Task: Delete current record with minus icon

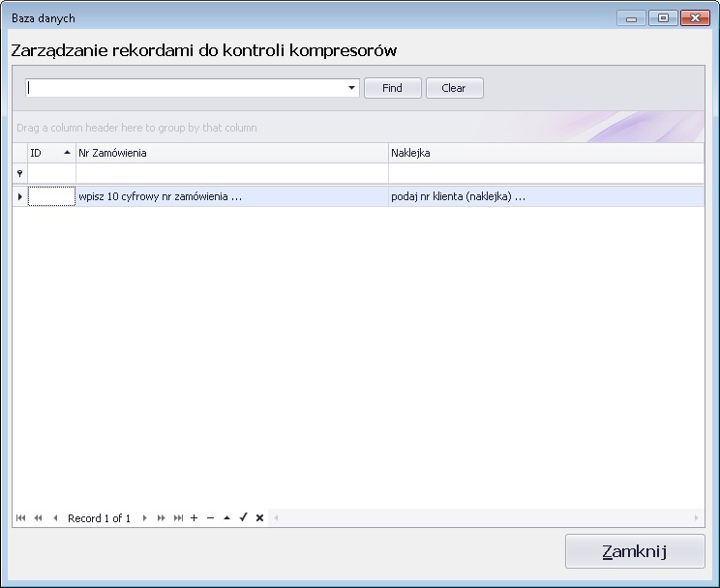Action: (210, 518)
